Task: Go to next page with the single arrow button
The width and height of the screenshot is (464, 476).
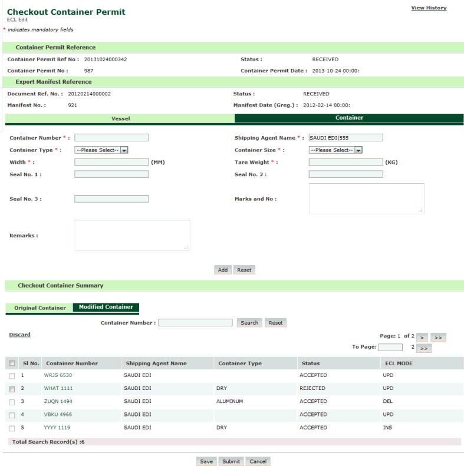Action: tap(422, 338)
